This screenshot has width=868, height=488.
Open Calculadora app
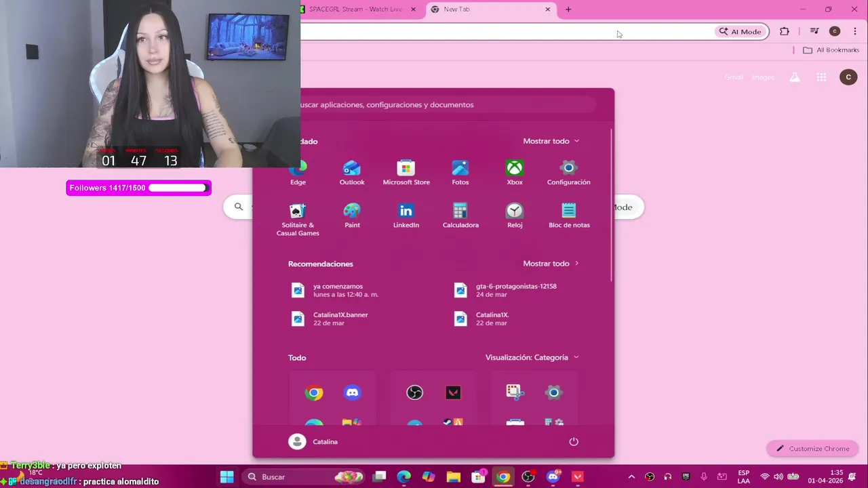point(460,216)
